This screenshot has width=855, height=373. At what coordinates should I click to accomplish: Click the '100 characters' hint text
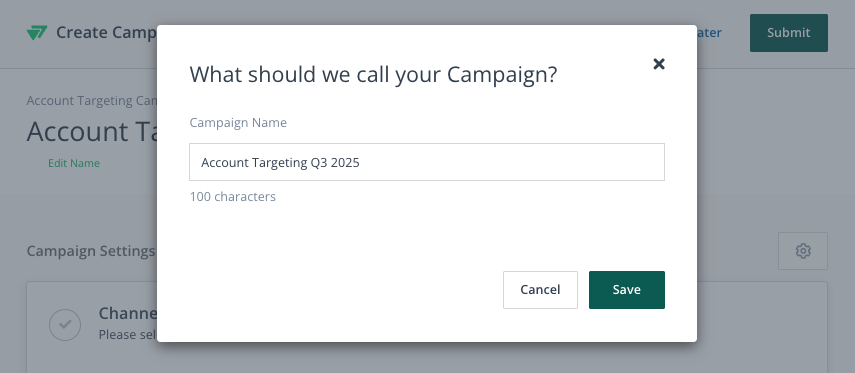pos(233,196)
